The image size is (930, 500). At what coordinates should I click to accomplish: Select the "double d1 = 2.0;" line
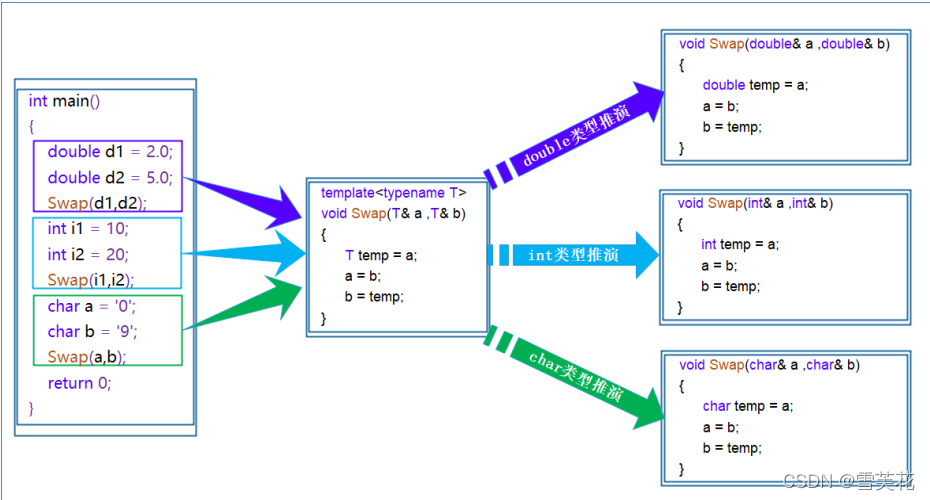pos(110,152)
